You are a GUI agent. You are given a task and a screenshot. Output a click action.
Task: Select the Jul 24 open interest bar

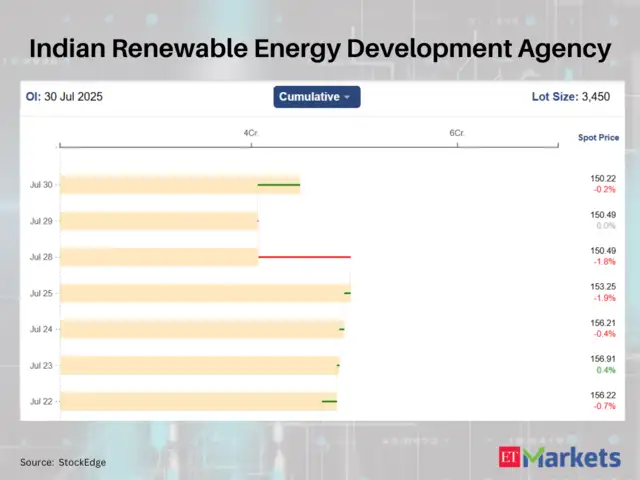click(200, 329)
